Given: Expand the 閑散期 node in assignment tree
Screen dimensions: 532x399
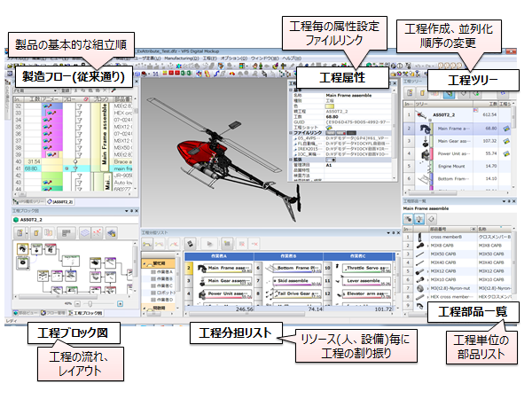Looking at the screenshot, I should click(145, 308).
